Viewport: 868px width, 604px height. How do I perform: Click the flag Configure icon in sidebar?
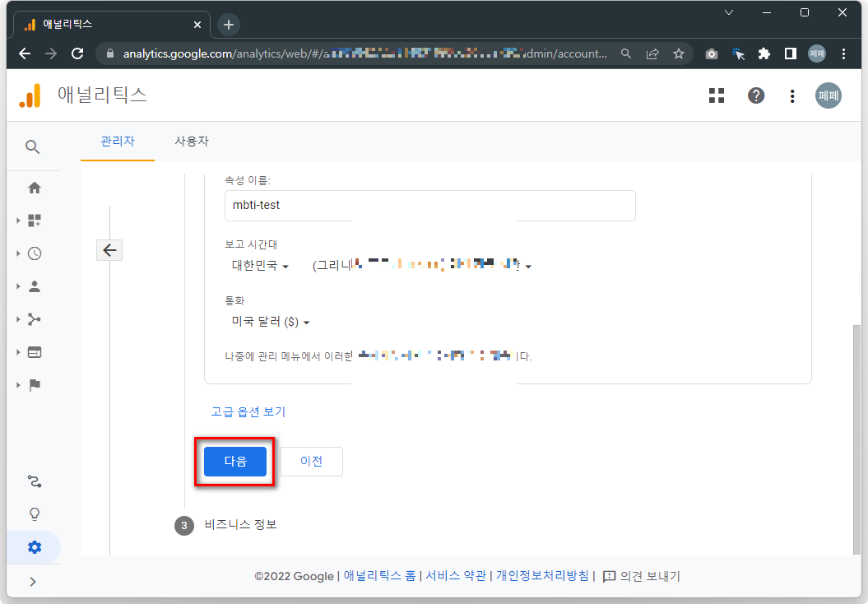pyautogui.click(x=34, y=385)
